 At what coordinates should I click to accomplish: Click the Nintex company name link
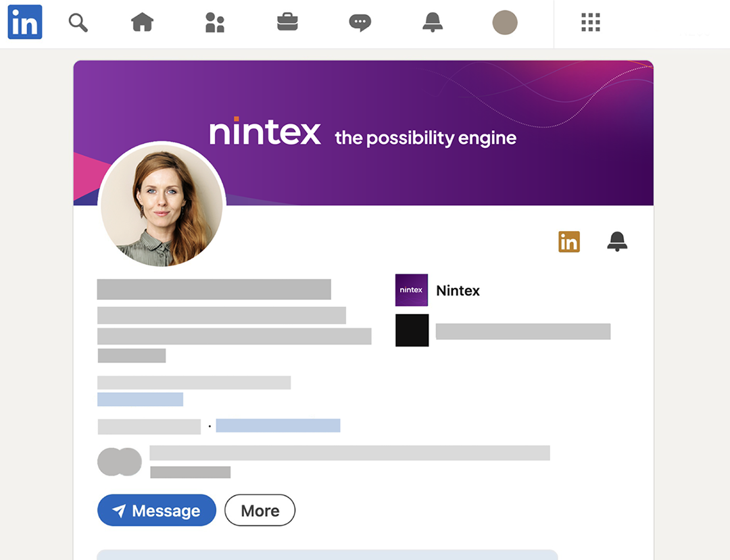point(458,291)
